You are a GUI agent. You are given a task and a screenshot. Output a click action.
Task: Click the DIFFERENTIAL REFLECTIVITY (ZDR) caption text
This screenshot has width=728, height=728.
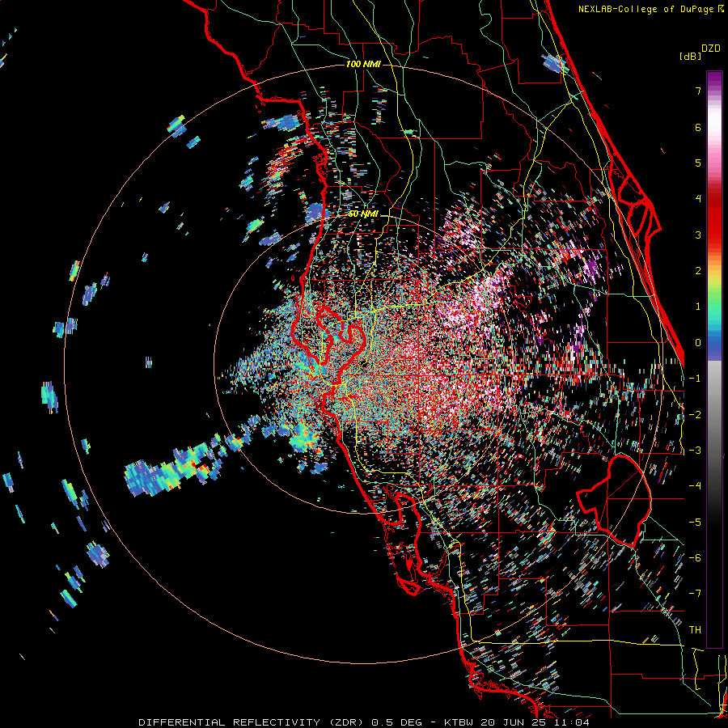pos(252,722)
